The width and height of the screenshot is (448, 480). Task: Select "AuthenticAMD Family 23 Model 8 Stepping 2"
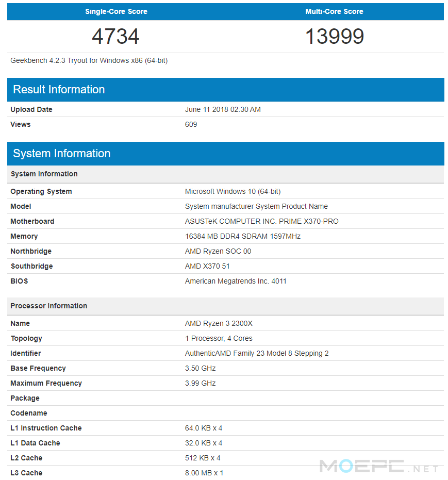pos(257,354)
